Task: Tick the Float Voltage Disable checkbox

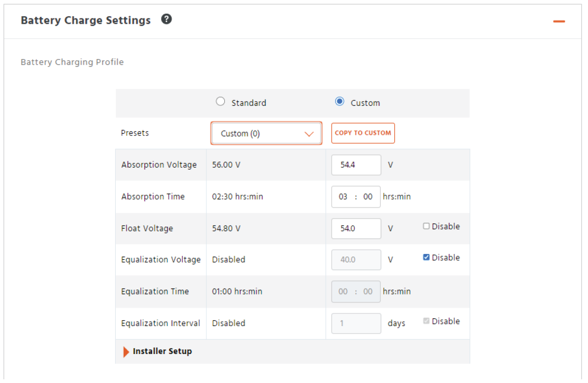Action: click(x=426, y=227)
